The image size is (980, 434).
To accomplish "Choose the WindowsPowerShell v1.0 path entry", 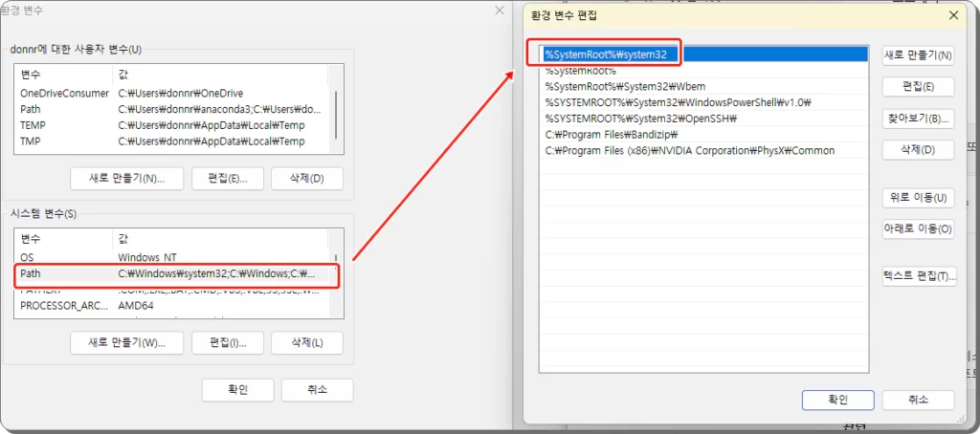I will tap(678, 102).
